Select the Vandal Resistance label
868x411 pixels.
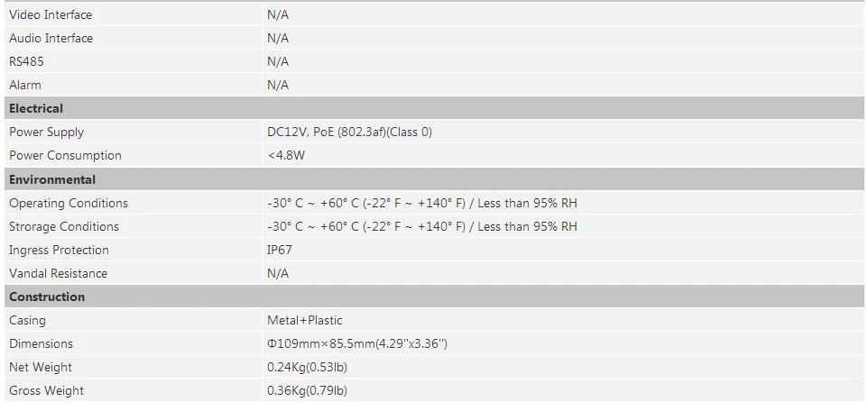pyautogui.click(x=58, y=273)
